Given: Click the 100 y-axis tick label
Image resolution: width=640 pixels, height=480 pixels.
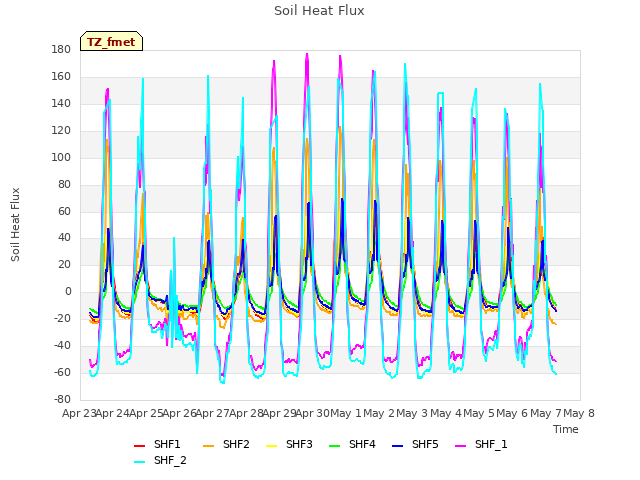Looking at the screenshot, I should tap(61, 158).
